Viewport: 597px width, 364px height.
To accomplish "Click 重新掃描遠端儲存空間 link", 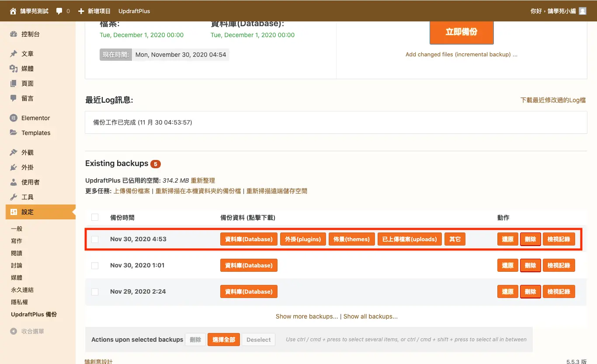I will coord(277,191).
